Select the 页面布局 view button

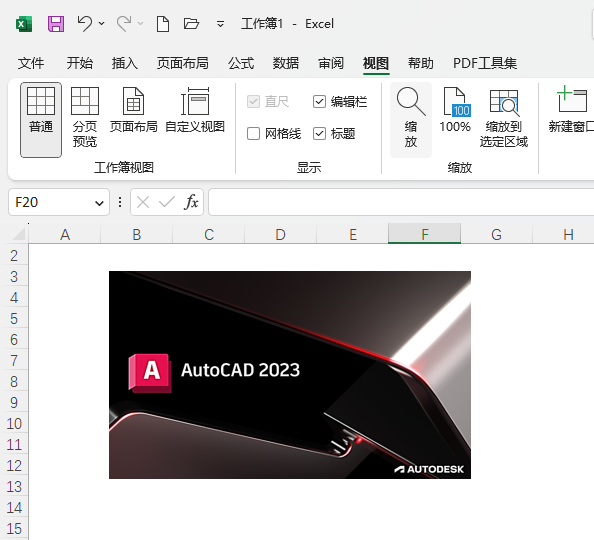pos(133,111)
